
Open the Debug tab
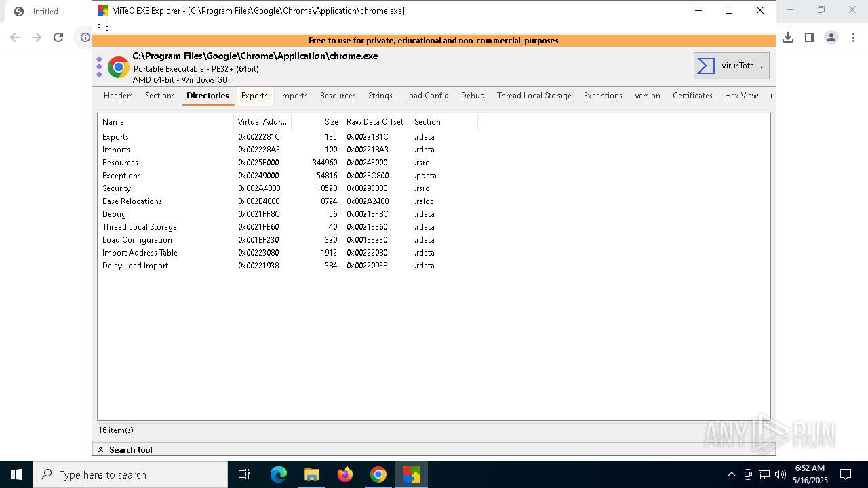[x=473, y=96]
